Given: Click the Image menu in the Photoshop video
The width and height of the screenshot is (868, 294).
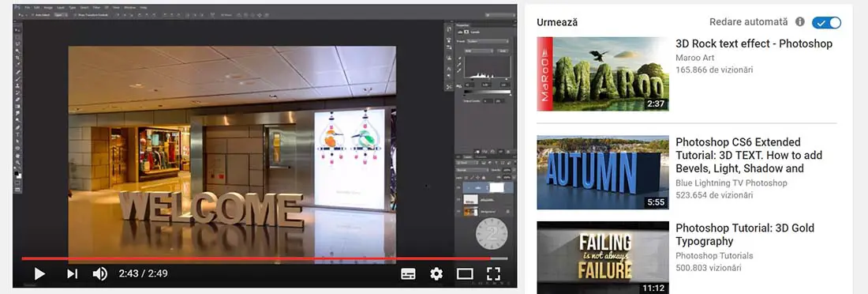Looking at the screenshot, I should (x=48, y=8).
